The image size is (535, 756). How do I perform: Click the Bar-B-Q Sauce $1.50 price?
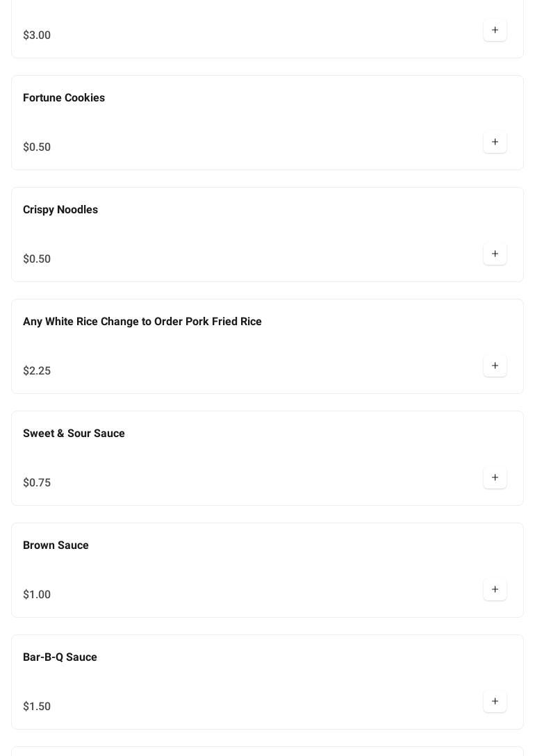pyautogui.click(x=37, y=707)
